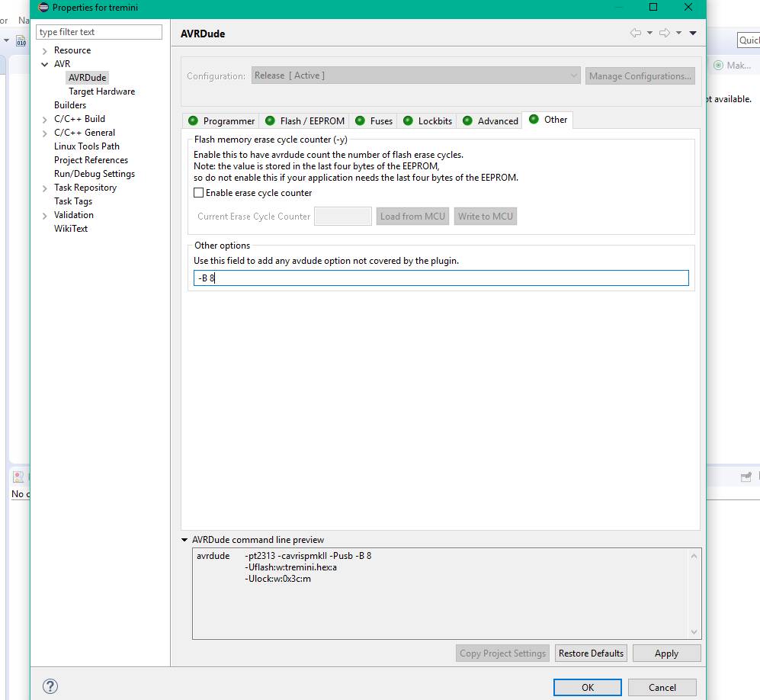Select the Resource tree item label
Screen dimensions: 760x700
[72, 50]
